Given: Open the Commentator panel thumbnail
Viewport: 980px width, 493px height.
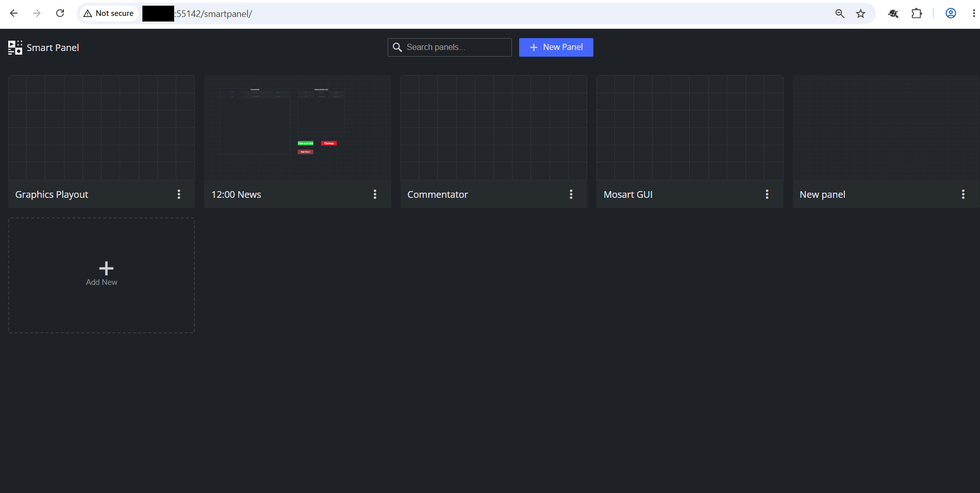Looking at the screenshot, I should click(494, 128).
